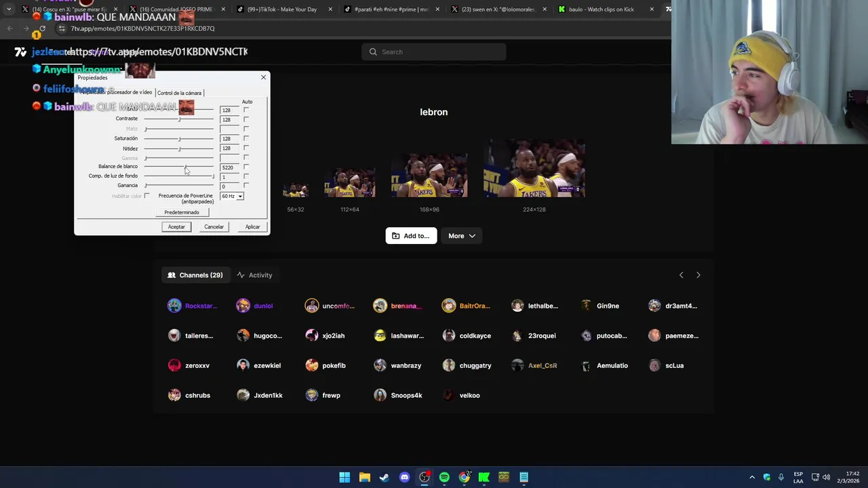Open Chrome from taskbar
The width and height of the screenshot is (868, 488).
pos(464,477)
